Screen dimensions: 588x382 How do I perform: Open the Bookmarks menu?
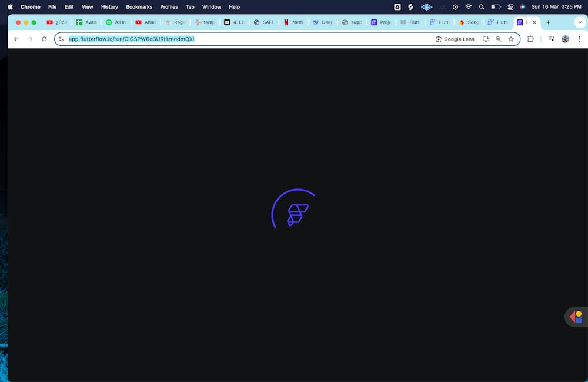(x=139, y=6)
